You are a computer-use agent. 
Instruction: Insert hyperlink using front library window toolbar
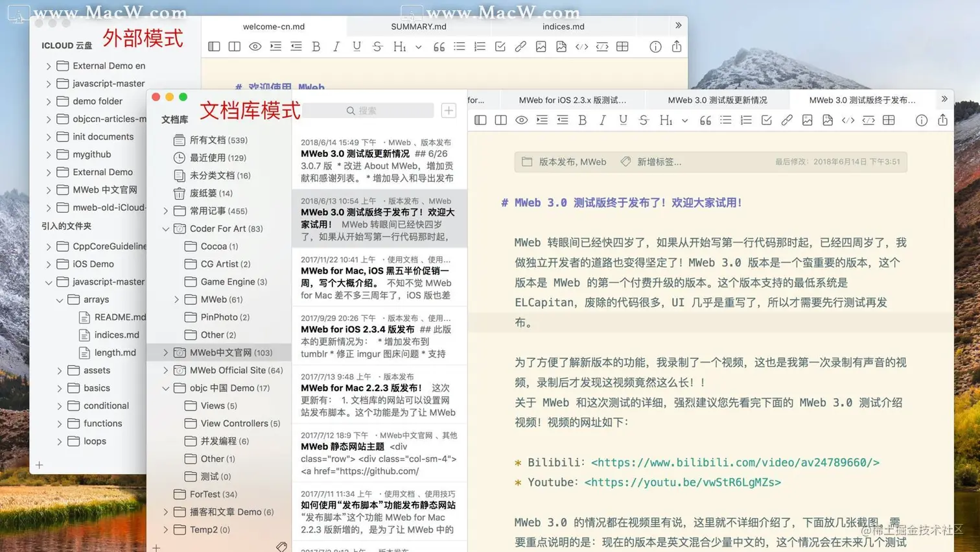[x=787, y=120]
